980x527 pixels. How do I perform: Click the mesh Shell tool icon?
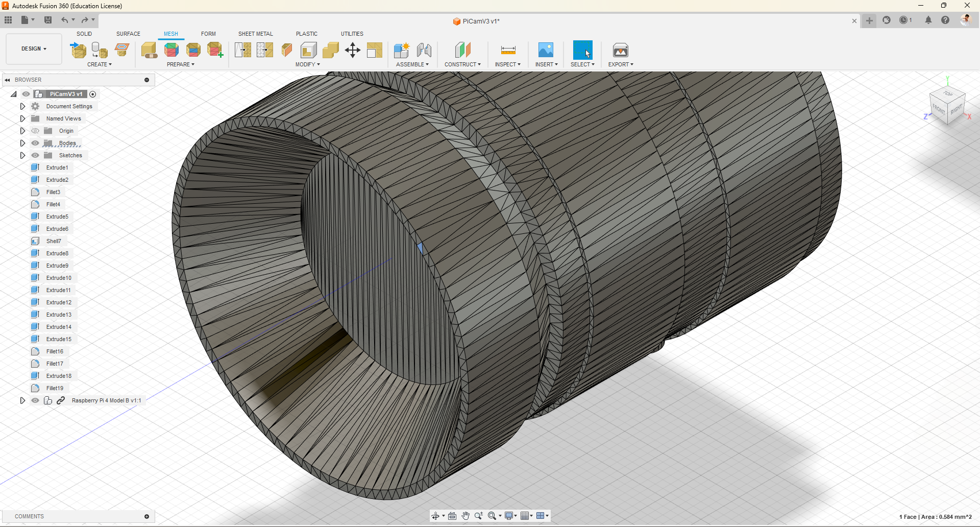(309, 50)
